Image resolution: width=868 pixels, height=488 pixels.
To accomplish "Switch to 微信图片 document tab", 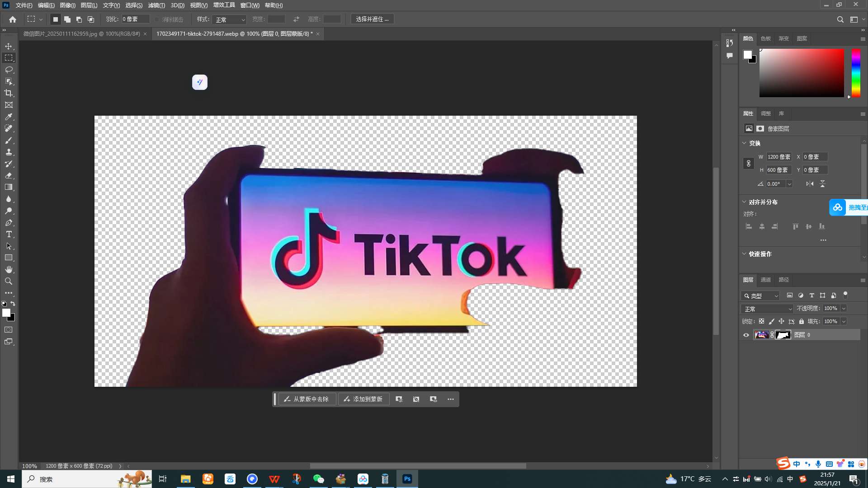I will [82, 34].
